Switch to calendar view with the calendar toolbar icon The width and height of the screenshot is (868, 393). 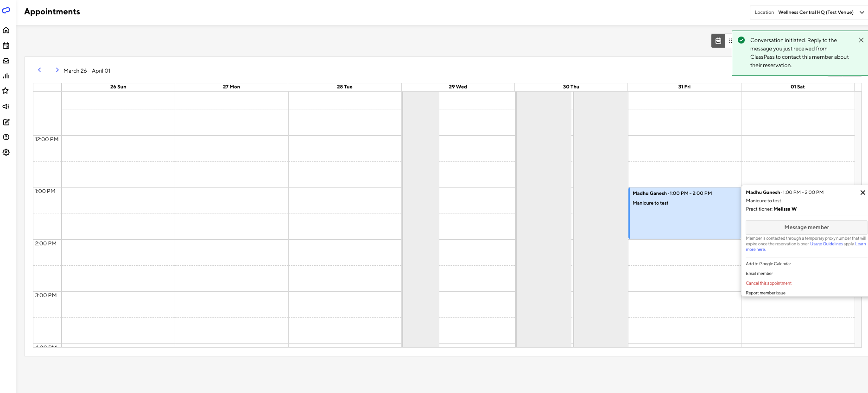tap(718, 41)
